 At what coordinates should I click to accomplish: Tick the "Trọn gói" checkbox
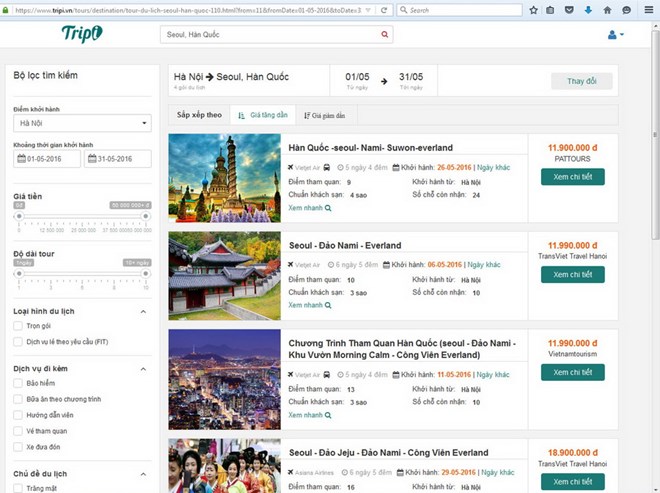point(19,326)
